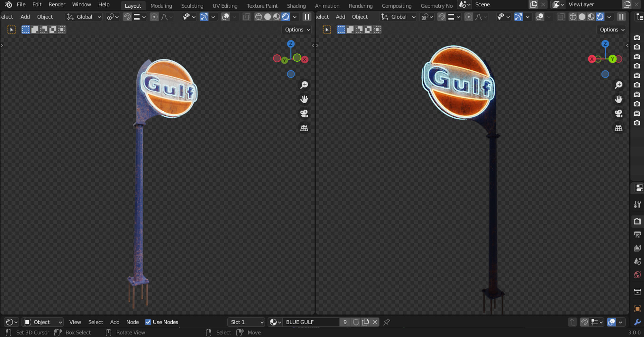Image resolution: width=644 pixels, height=337 pixels.
Task: Unlink BLUE GULF material with X button
Action: point(375,322)
